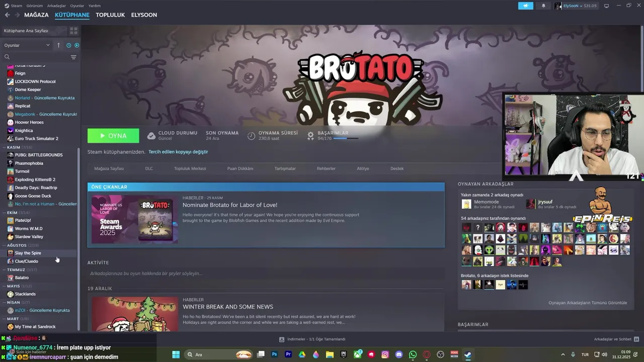Open the Brotato DLC tab
The image size is (644, 362).
click(149, 168)
